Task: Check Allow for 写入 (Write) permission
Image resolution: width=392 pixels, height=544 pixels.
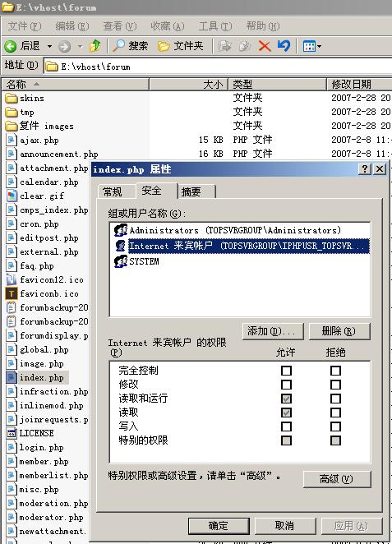Action: coord(286,426)
